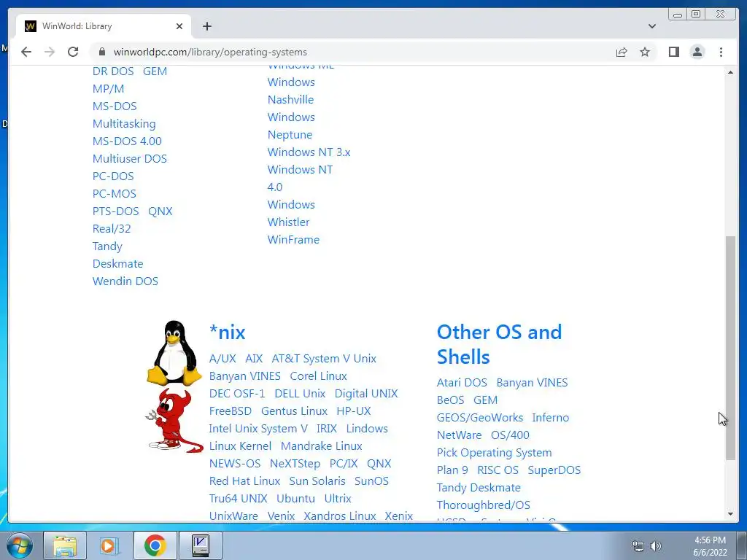Select the WinWorld: Library tab
The image size is (747, 560).
pyautogui.click(x=104, y=26)
